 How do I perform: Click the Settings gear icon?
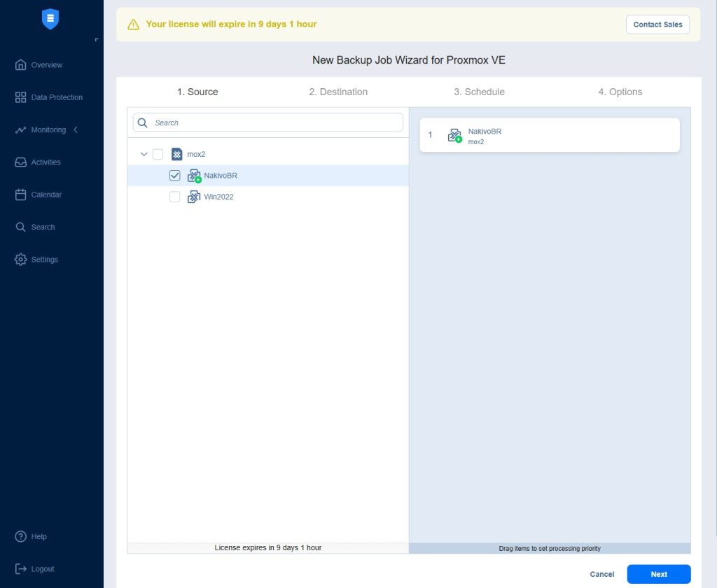tap(21, 260)
